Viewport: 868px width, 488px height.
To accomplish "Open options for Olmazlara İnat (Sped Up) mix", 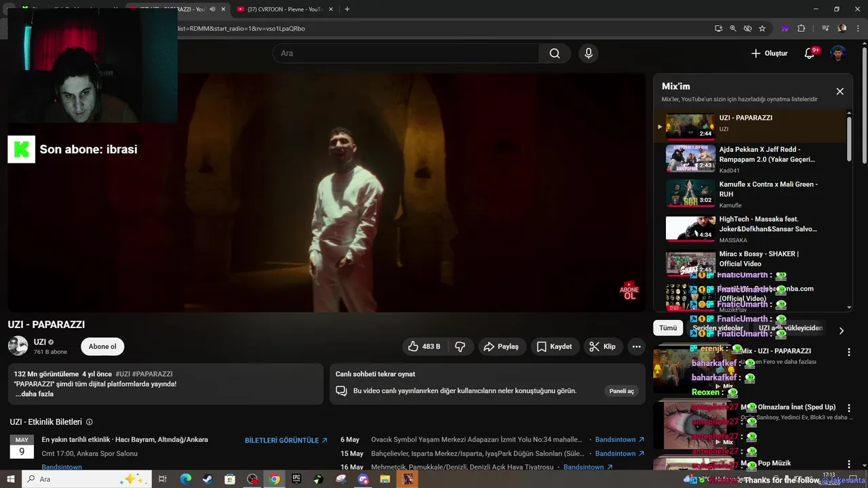I will (x=848, y=409).
